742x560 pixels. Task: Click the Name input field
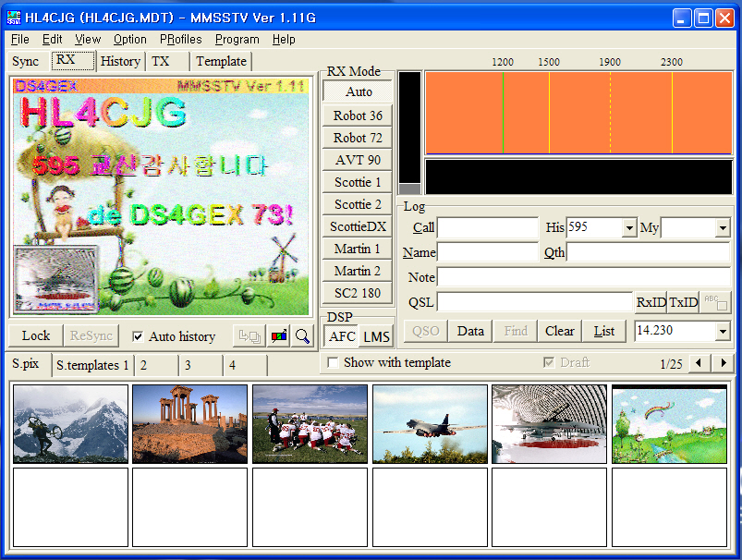tap(488, 252)
